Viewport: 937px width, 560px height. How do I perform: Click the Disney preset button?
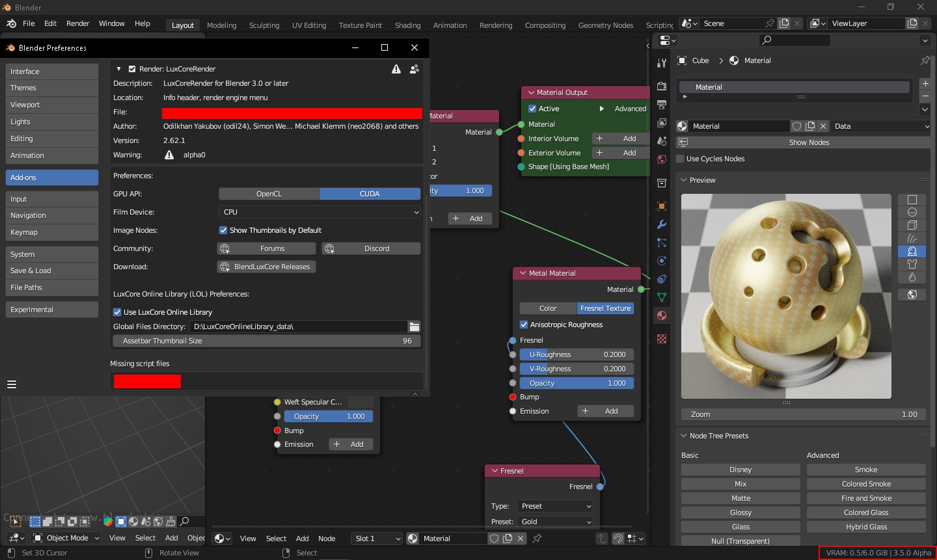coord(740,470)
